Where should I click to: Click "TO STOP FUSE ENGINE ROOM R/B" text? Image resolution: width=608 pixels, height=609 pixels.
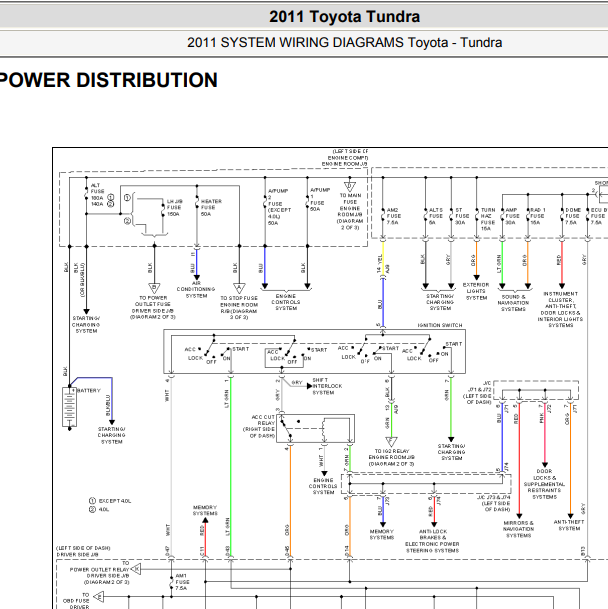[x=239, y=308]
